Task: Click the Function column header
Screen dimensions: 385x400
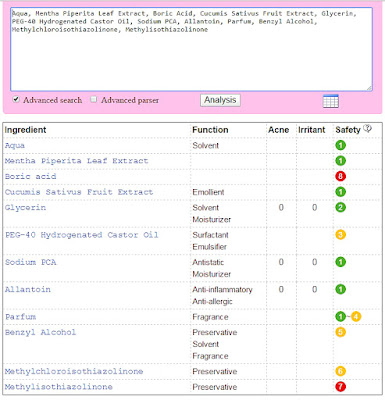Action: (x=210, y=130)
